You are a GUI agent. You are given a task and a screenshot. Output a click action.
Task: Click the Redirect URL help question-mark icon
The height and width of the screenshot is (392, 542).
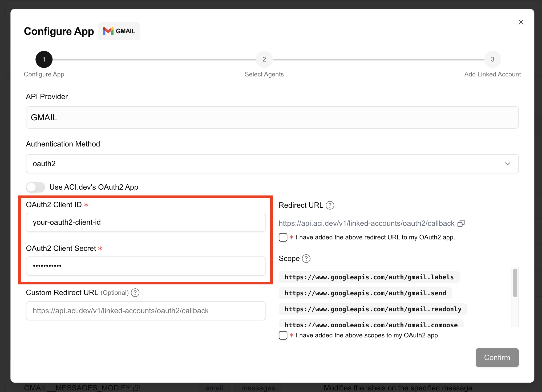[x=330, y=205]
